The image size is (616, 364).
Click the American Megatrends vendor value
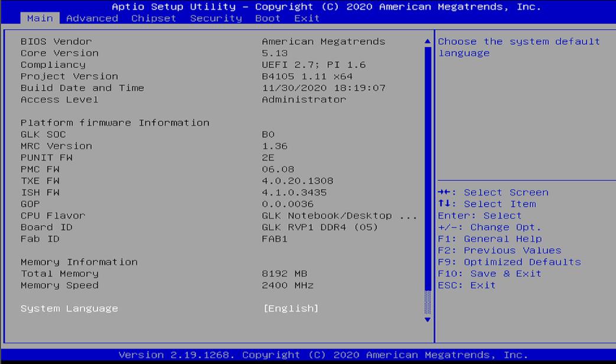click(323, 41)
